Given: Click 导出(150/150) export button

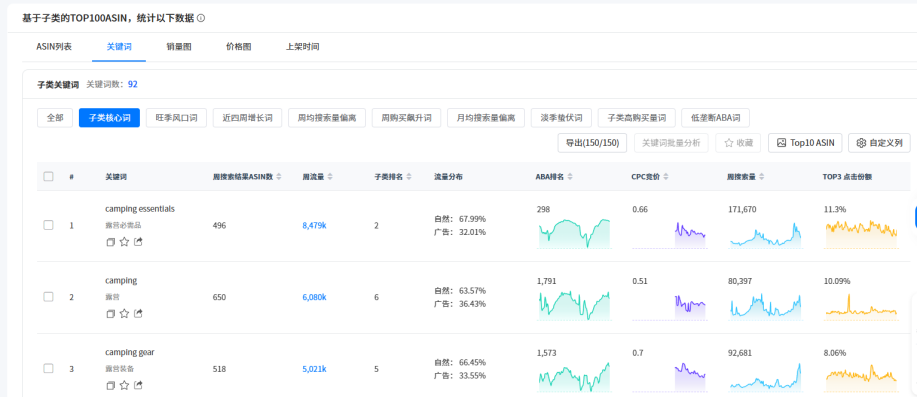Looking at the screenshot, I should (x=592, y=143).
